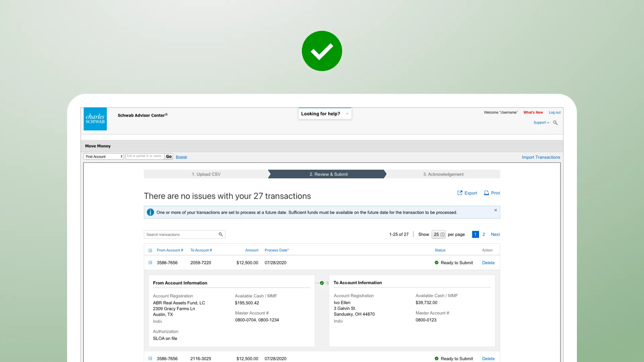The height and width of the screenshot is (362, 644).
Task: Click the Import Transactions link
Action: (x=541, y=157)
